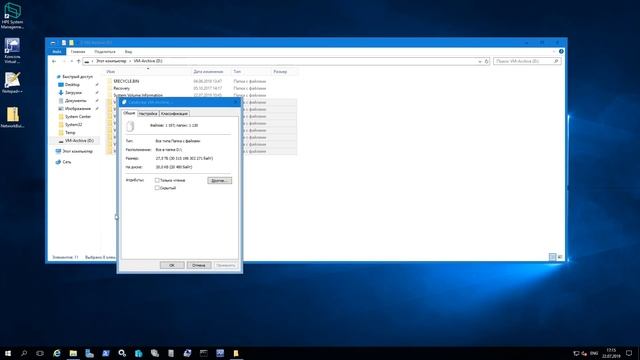Open the Action Center notification icon

(629, 353)
